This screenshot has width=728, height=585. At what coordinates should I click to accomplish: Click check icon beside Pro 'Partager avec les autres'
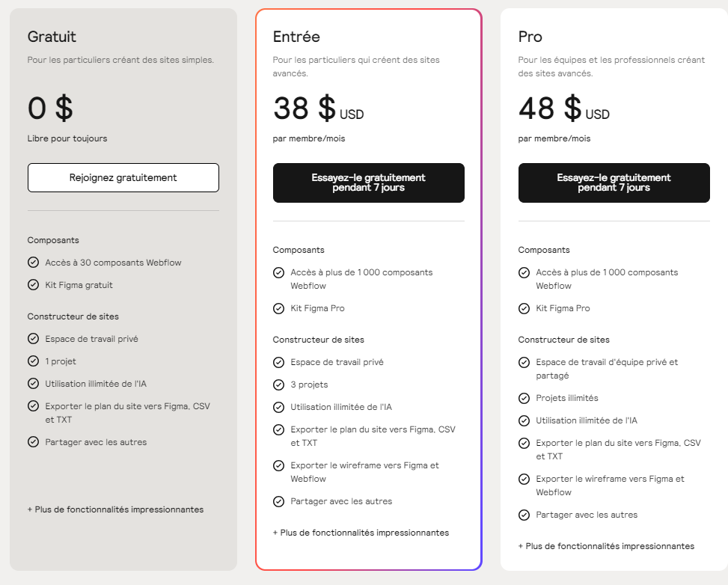pos(524,515)
